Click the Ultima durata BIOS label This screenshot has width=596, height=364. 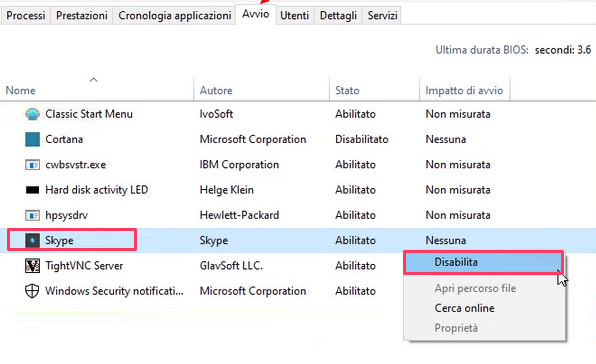[482, 50]
